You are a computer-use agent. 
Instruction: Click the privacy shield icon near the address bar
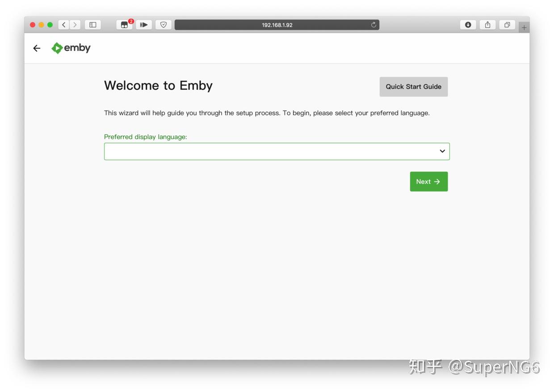pyautogui.click(x=163, y=25)
